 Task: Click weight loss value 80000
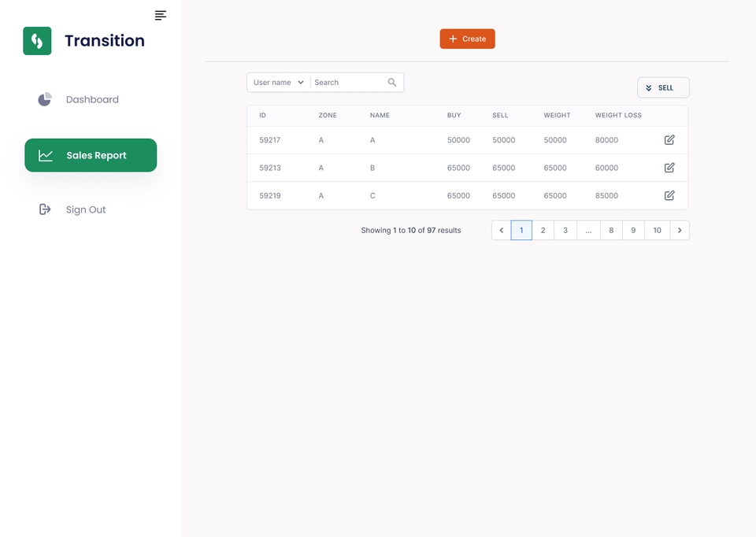pyautogui.click(x=606, y=140)
